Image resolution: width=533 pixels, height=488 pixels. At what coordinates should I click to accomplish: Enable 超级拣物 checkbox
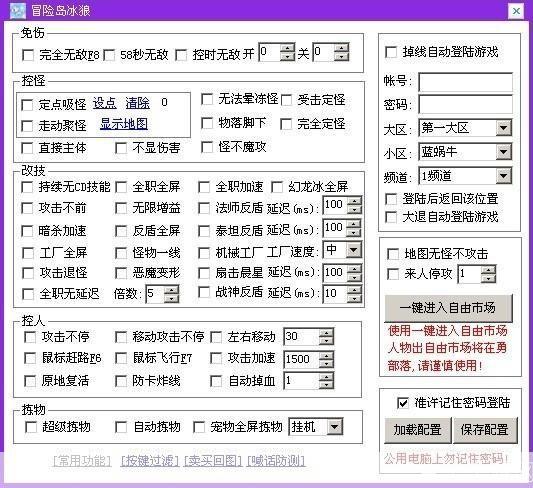tap(31, 427)
